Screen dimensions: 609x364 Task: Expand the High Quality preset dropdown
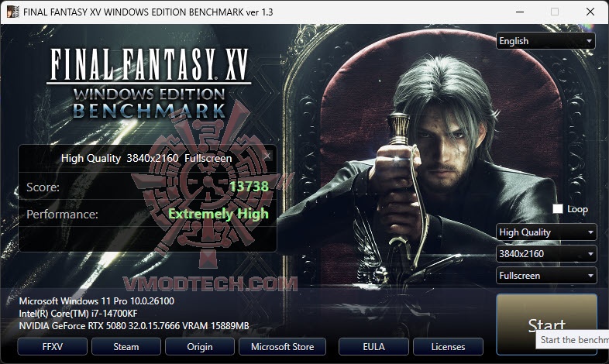click(x=546, y=232)
